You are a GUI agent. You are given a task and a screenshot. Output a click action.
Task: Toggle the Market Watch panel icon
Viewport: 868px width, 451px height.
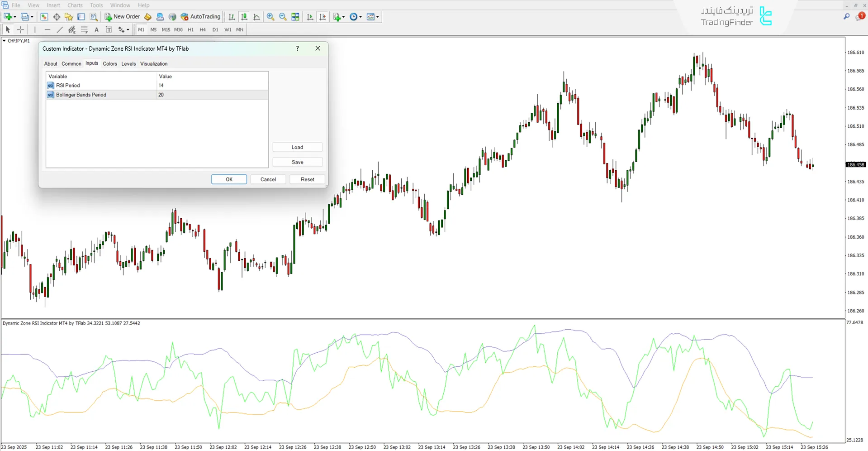(44, 16)
